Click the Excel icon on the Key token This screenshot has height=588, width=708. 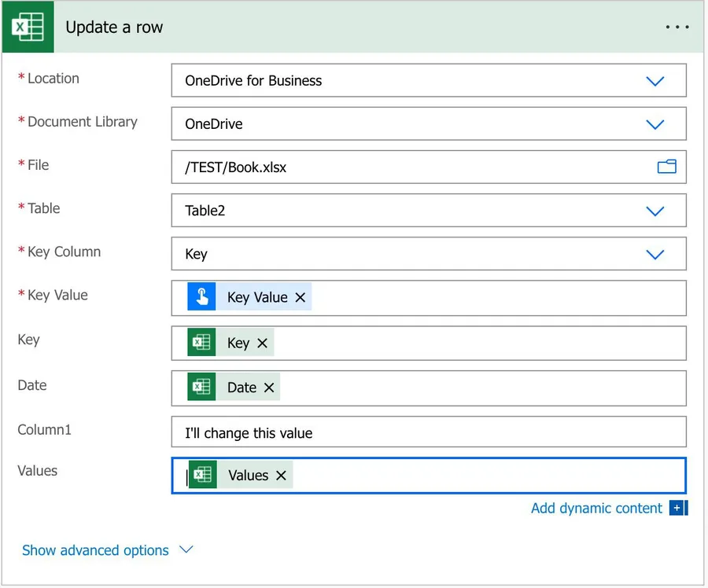click(201, 343)
